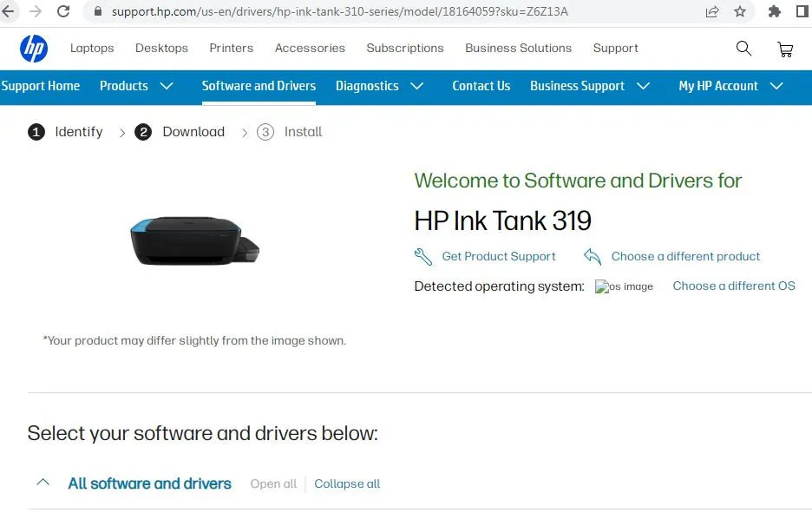Click Get Product Support link

(499, 257)
